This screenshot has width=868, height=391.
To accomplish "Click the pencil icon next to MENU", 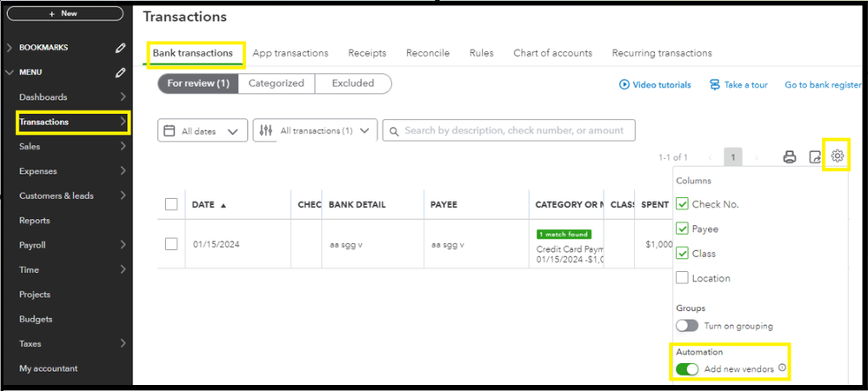I will click(x=121, y=72).
